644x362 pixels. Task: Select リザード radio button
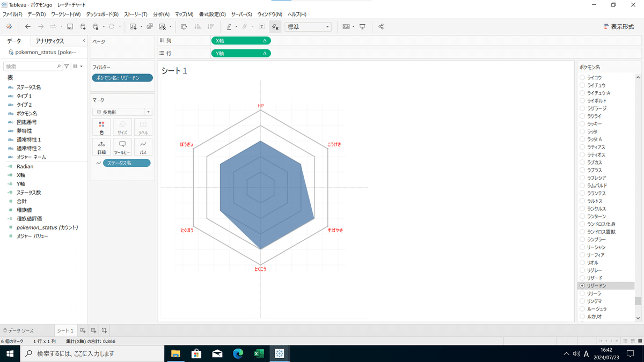click(582, 278)
